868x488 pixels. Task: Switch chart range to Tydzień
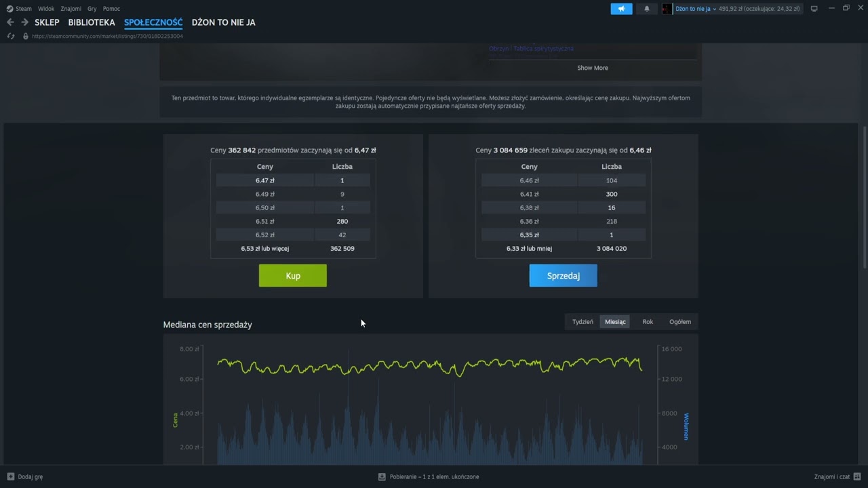[583, 322]
